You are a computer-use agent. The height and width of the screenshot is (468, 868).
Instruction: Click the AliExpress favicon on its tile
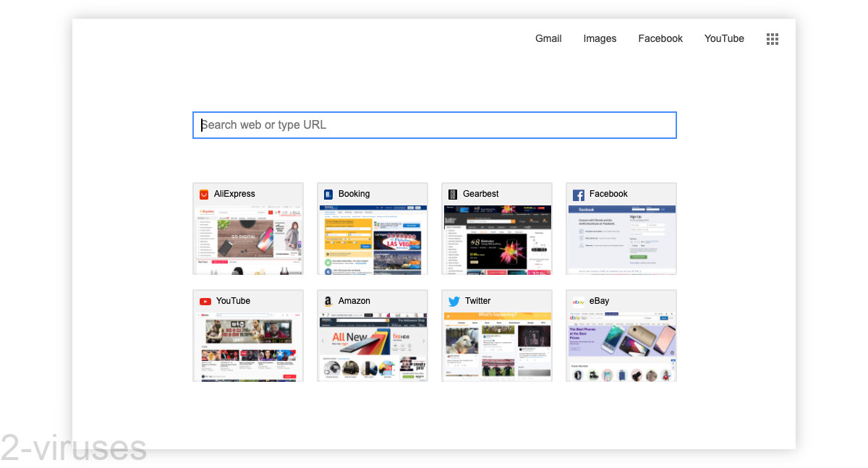click(x=204, y=194)
